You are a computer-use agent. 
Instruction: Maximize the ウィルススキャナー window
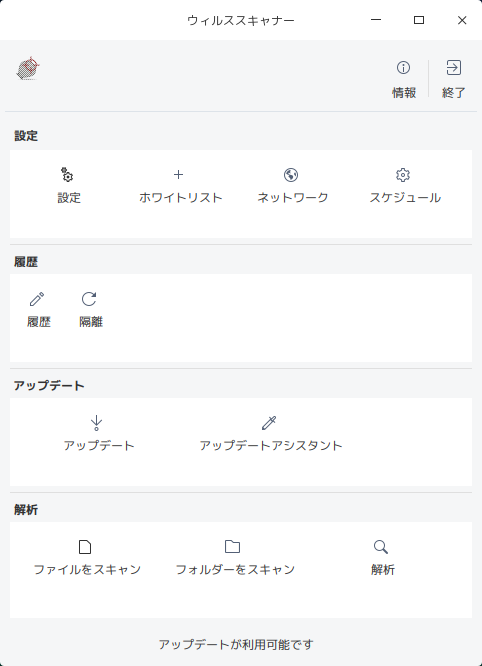click(419, 20)
